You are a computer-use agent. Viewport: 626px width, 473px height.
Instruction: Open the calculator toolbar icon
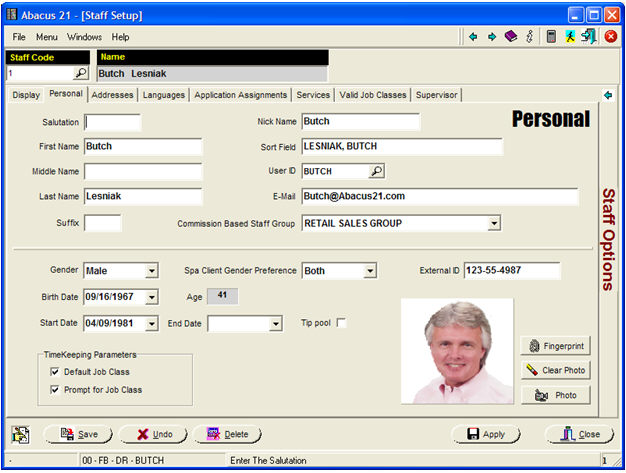(551, 36)
